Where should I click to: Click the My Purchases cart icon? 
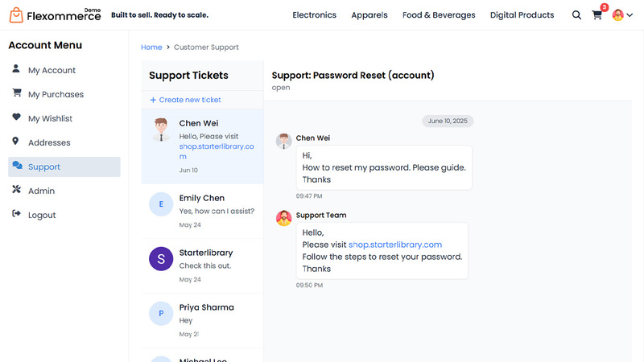(16, 93)
